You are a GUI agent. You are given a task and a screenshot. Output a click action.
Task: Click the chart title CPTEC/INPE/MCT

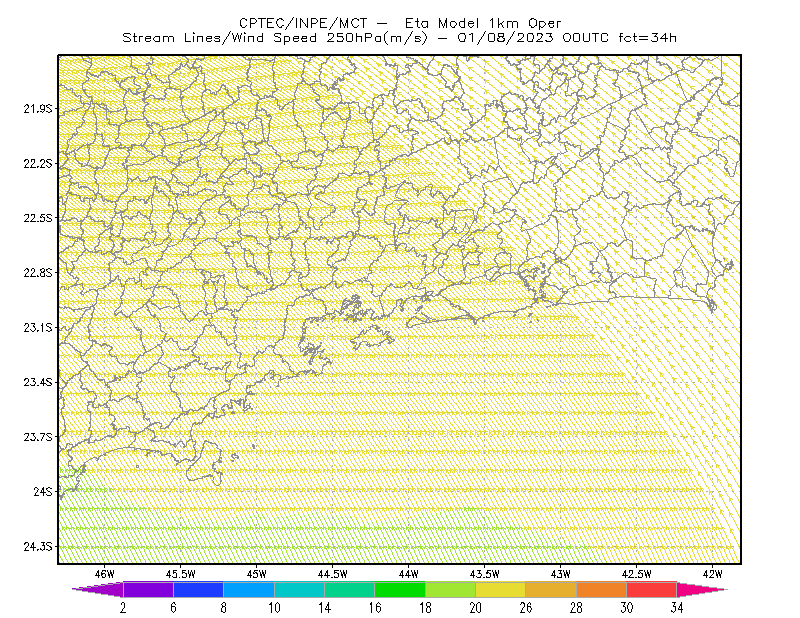[303, 23]
